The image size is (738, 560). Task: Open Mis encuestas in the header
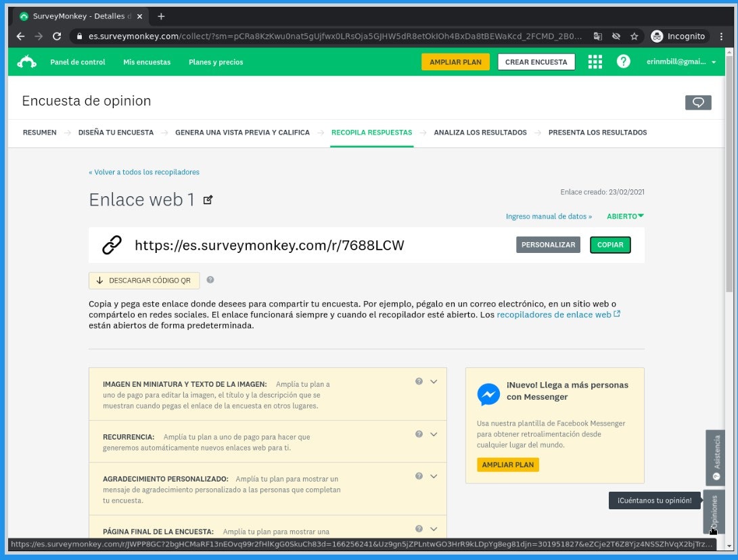point(147,62)
